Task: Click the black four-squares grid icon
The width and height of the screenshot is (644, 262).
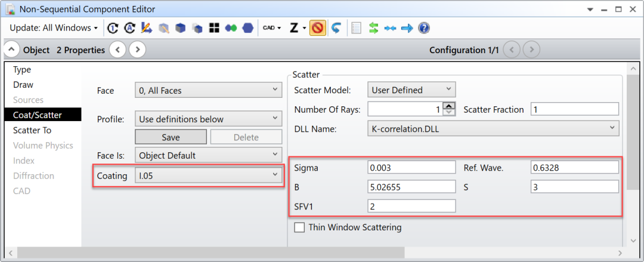Action: tap(214, 28)
